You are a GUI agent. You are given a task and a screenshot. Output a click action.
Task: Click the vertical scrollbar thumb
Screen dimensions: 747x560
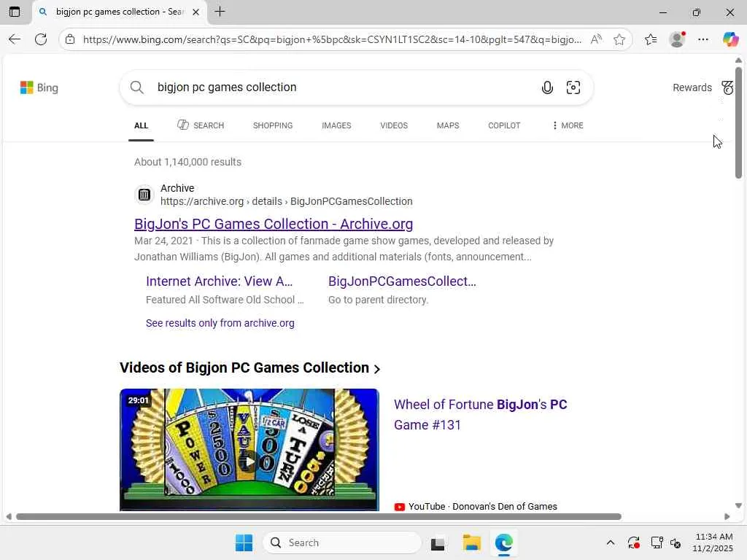[x=738, y=122]
